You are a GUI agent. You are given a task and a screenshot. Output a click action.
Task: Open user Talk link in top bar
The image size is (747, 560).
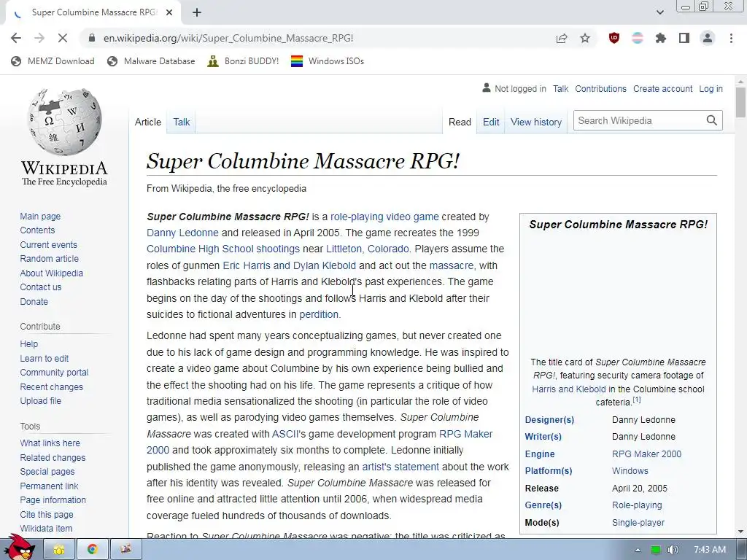click(560, 88)
